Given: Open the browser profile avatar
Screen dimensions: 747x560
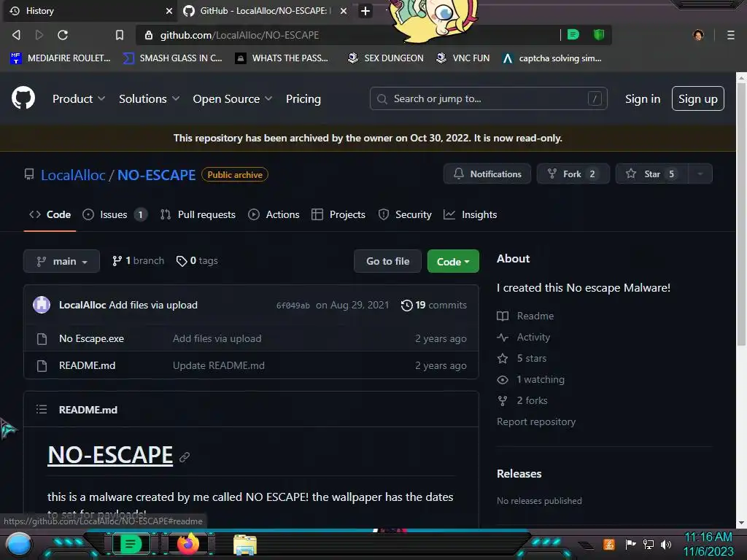Looking at the screenshot, I should tap(698, 35).
